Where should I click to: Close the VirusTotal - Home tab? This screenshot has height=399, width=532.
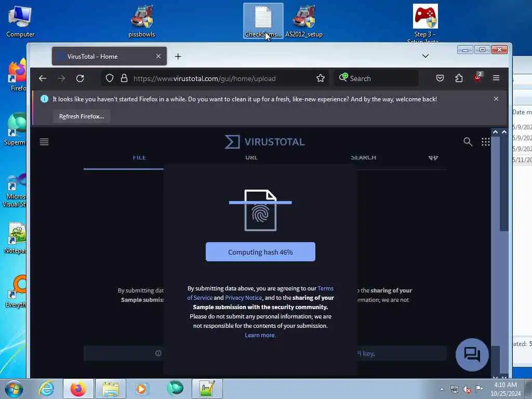[158, 56]
